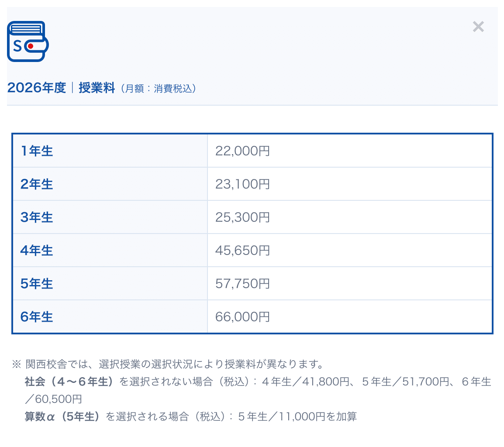
Task: Select the 4年生 fee cell 45,650円
Action: tap(242, 250)
